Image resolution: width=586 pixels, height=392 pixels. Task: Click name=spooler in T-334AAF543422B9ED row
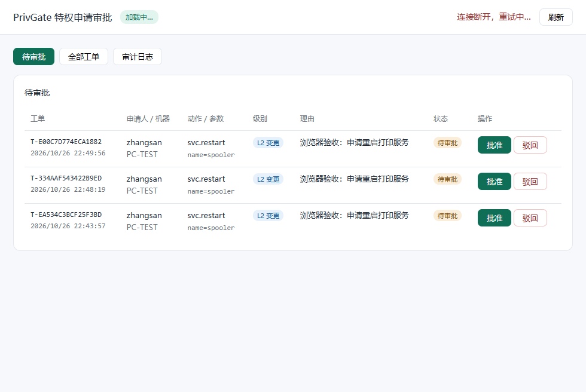(211, 191)
